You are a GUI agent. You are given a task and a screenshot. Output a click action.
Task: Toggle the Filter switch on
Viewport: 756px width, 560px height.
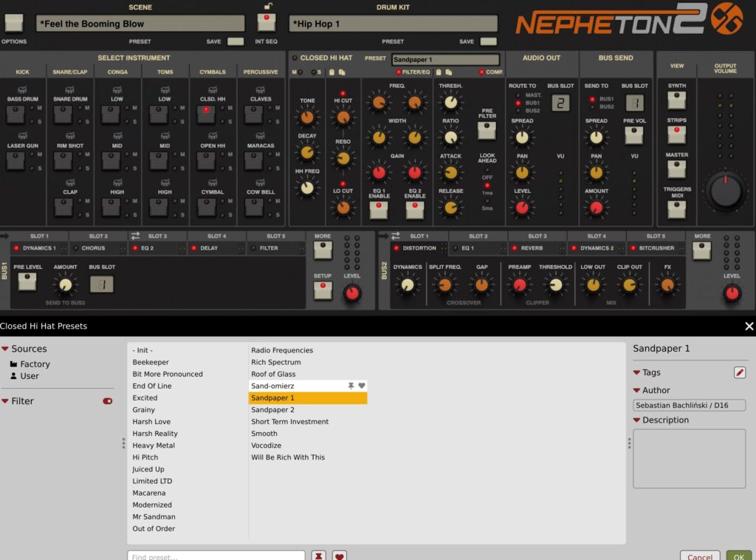point(108,401)
